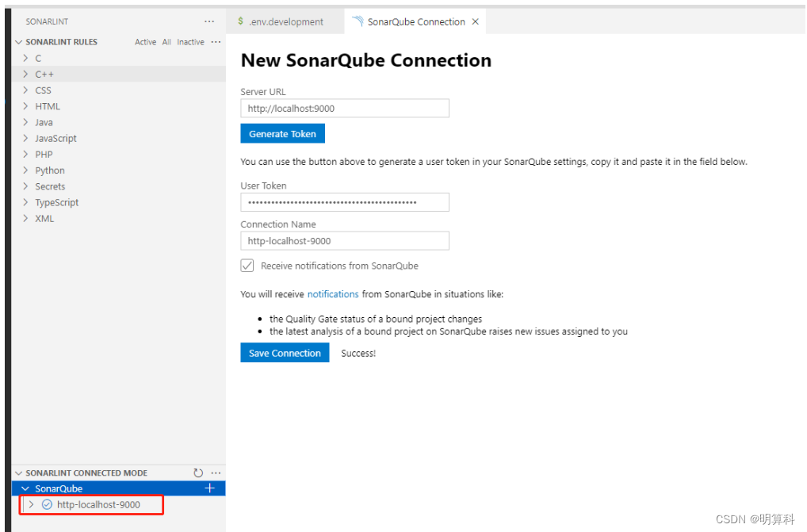The image size is (807, 532).
Task: Expand the Java rules group
Action: [25, 122]
